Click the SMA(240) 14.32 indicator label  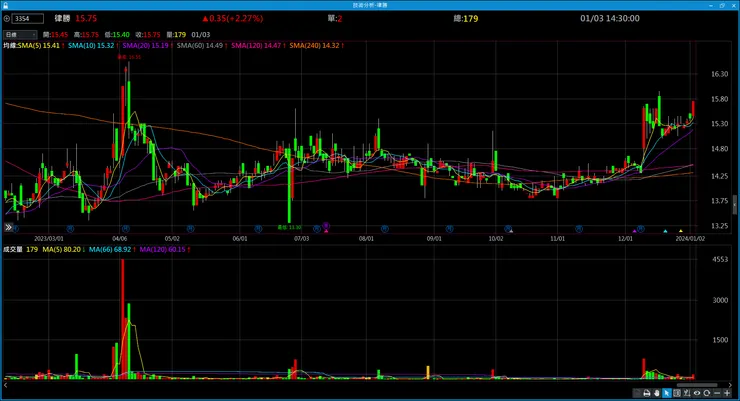pos(314,46)
